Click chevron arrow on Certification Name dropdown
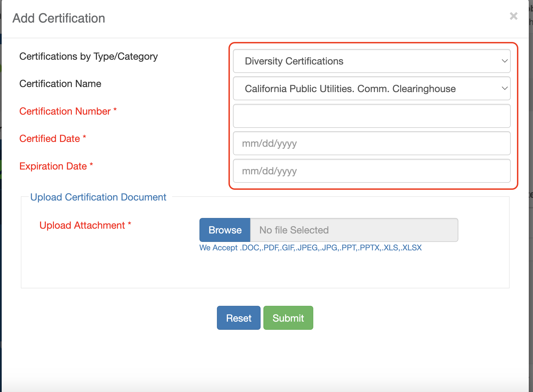The image size is (533, 392). [x=504, y=88]
